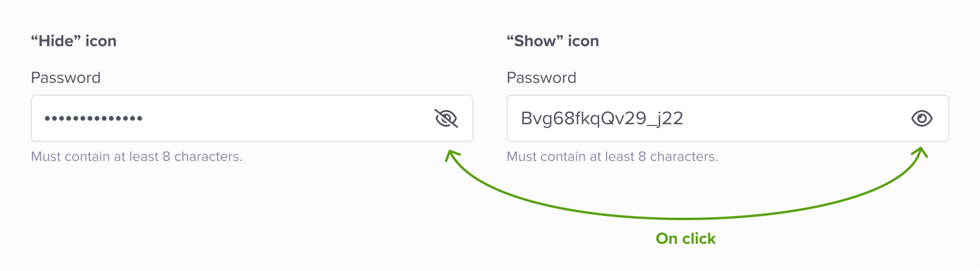
Task: Hide the visible Bvg68fkqQv29_j22 password via eye
Action: [x=922, y=118]
